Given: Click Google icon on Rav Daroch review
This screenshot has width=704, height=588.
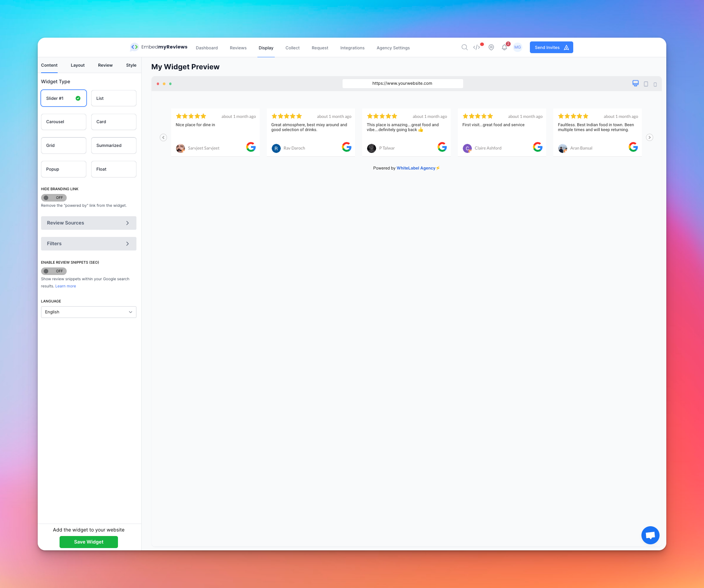Looking at the screenshot, I should click(347, 147).
